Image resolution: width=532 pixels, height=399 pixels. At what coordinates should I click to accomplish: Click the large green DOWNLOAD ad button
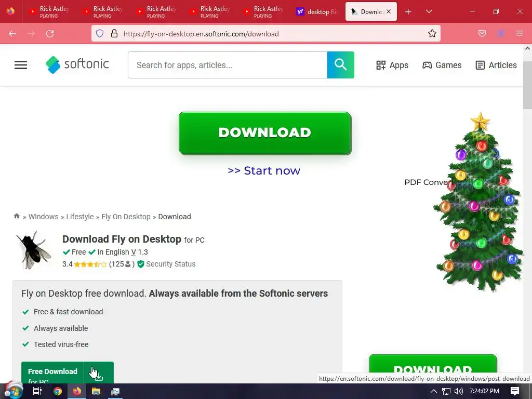click(x=265, y=133)
